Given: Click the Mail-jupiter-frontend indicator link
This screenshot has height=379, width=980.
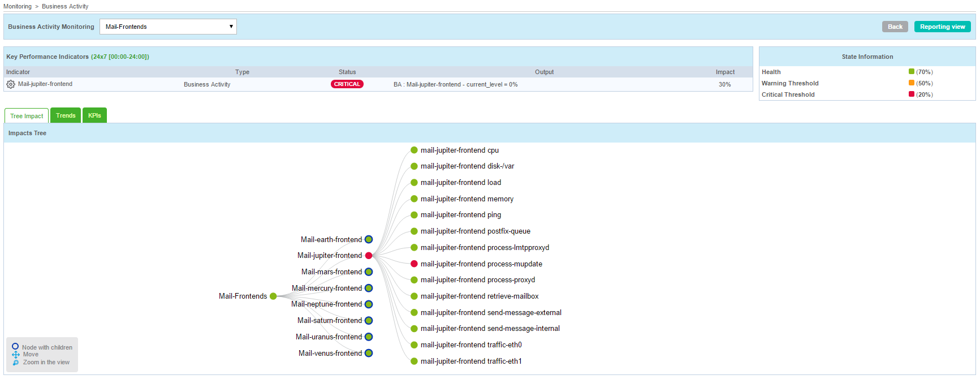Looking at the screenshot, I should click(x=45, y=84).
